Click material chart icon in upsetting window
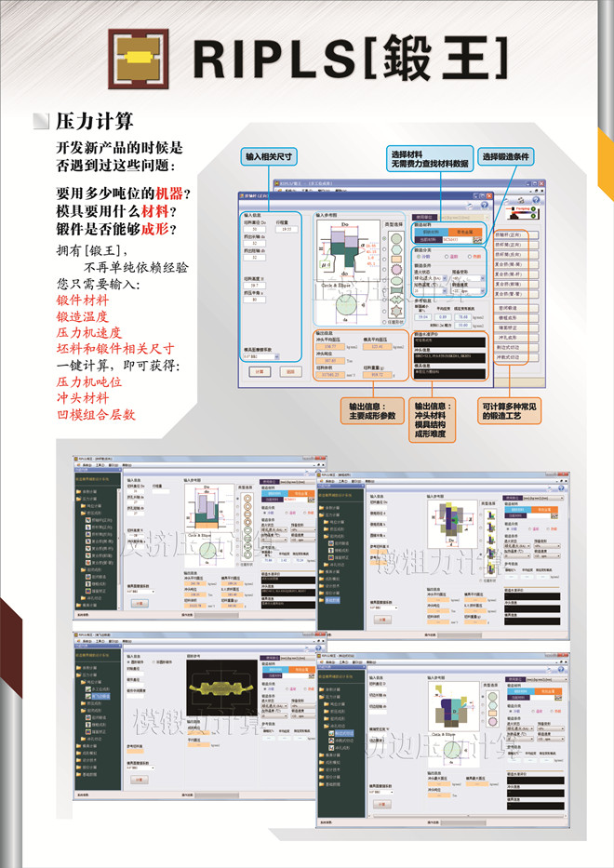614x868 pixels. (554, 516)
